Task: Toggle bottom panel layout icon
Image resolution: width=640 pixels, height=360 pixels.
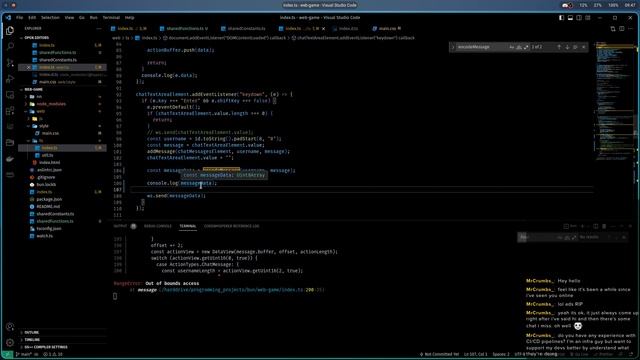Action: click(x=570, y=18)
